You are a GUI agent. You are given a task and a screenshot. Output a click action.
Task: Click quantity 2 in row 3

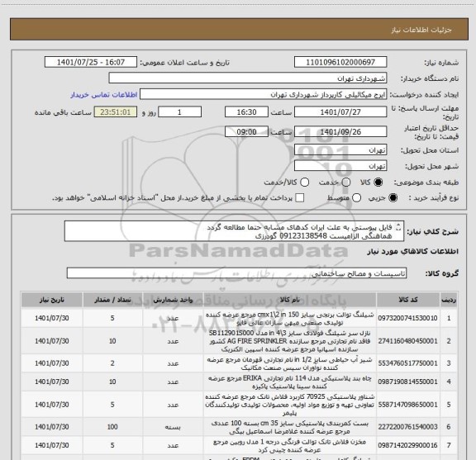coord(112,363)
